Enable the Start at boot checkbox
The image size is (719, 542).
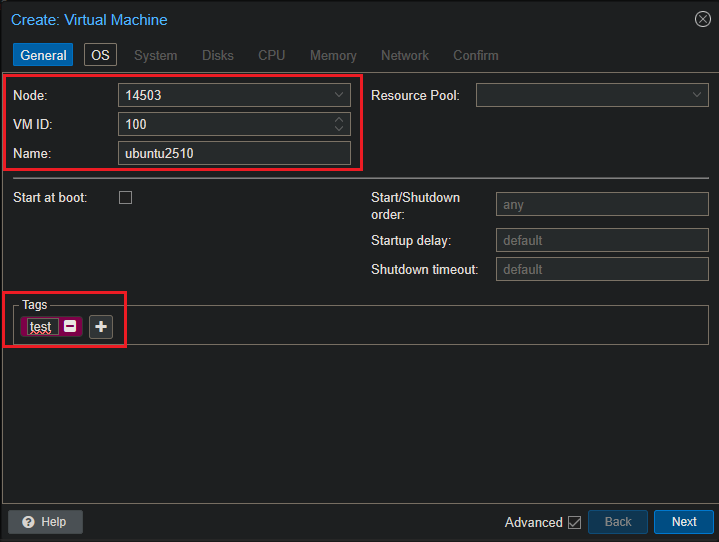126,197
